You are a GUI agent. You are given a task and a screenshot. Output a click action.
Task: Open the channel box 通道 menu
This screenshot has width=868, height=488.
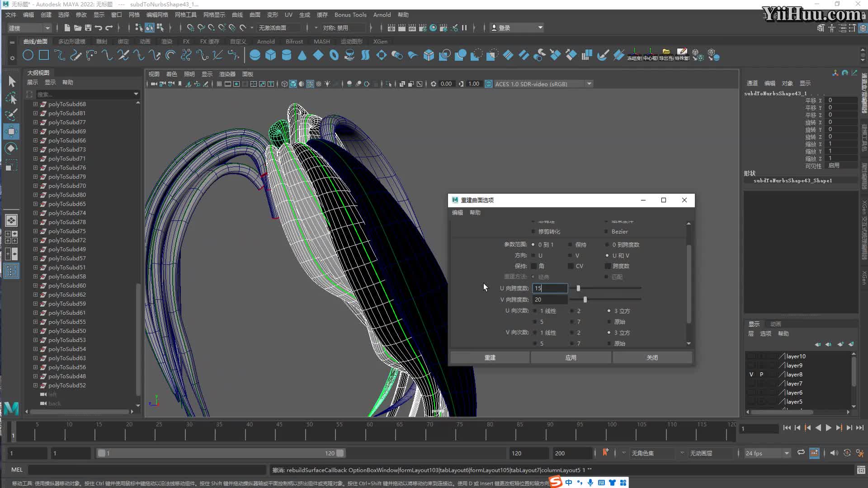click(752, 83)
